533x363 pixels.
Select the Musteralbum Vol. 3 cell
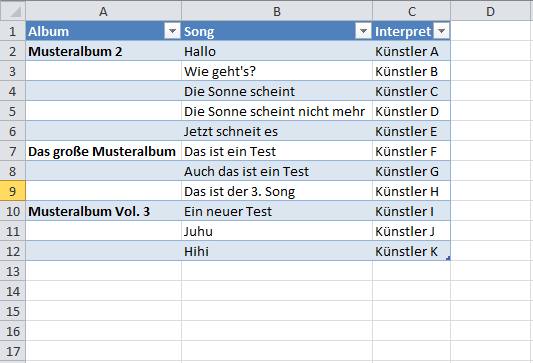tap(103, 211)
